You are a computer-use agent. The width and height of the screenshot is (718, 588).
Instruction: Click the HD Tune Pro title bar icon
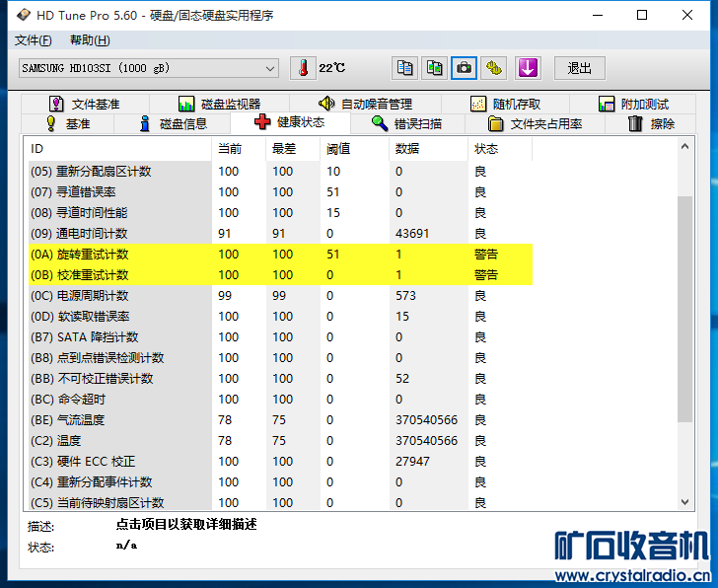pos(24,15)
